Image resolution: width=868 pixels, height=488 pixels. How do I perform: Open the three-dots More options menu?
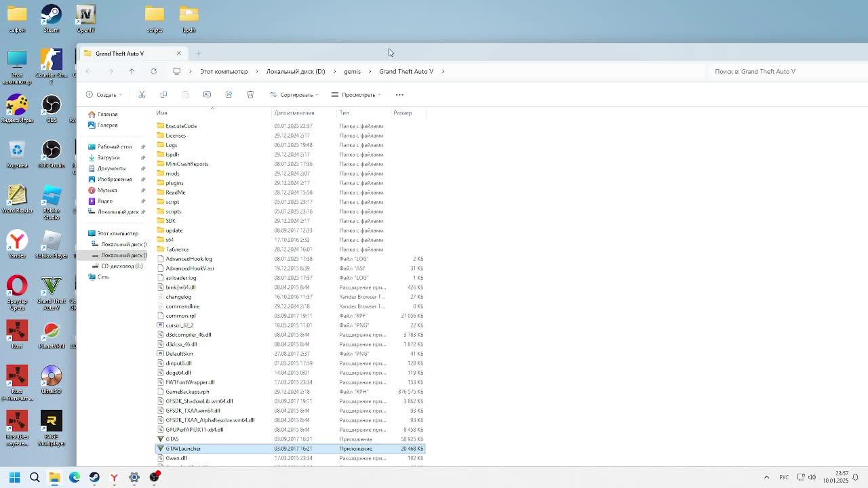[399, 95]
